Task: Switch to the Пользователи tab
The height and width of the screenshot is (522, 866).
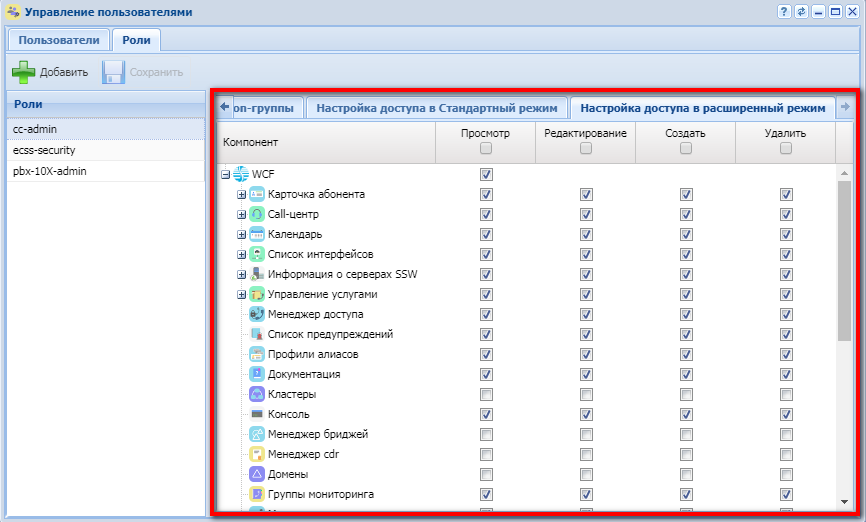Action: pyautogui.click(x=58, y=40)
